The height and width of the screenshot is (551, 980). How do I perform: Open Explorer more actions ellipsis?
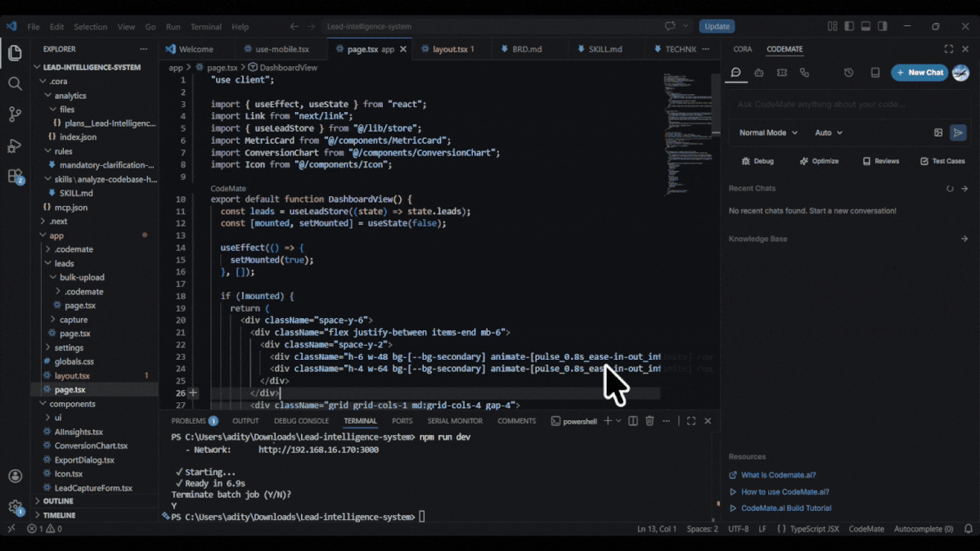pos(144,49)
